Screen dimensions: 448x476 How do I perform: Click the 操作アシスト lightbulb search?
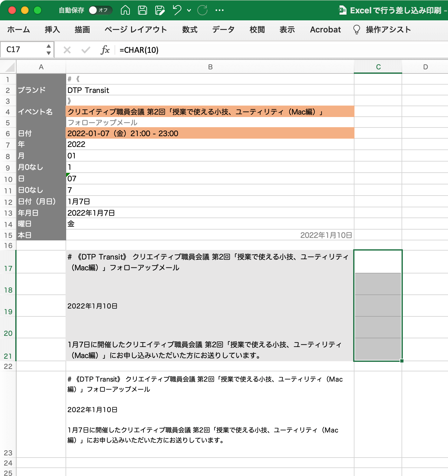[x=382, y=30]
